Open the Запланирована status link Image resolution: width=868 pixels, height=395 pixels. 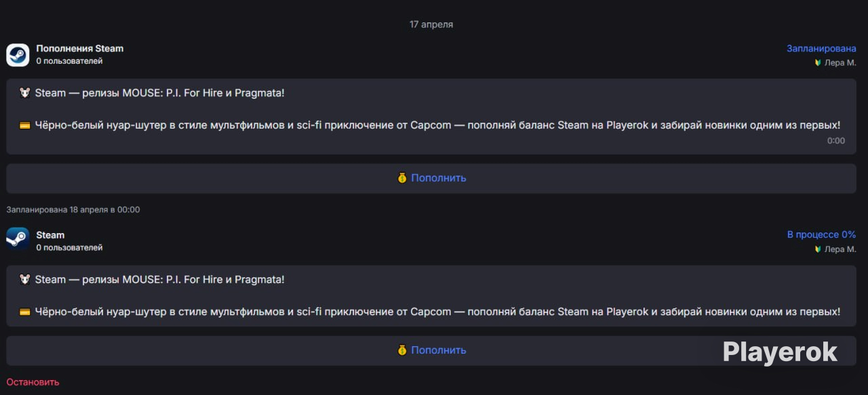(821, 48)
